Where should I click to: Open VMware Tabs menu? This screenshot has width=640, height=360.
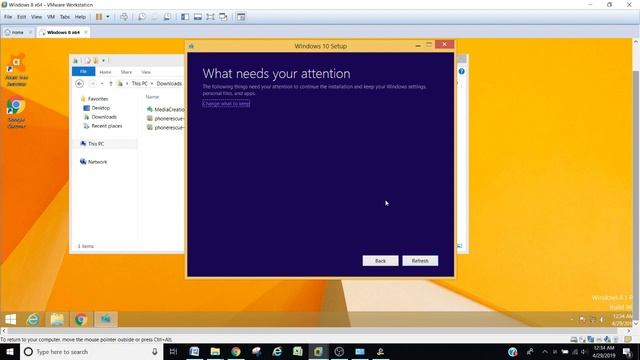tap(65, 17)
